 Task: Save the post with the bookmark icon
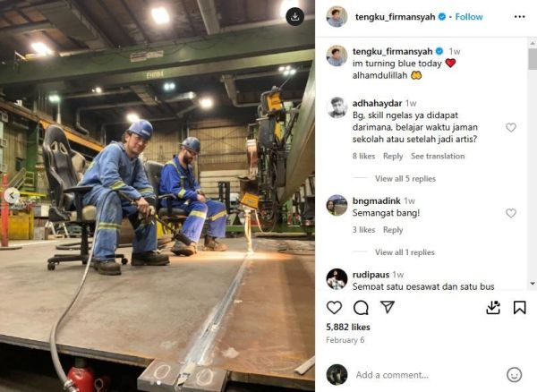point(519,308)
